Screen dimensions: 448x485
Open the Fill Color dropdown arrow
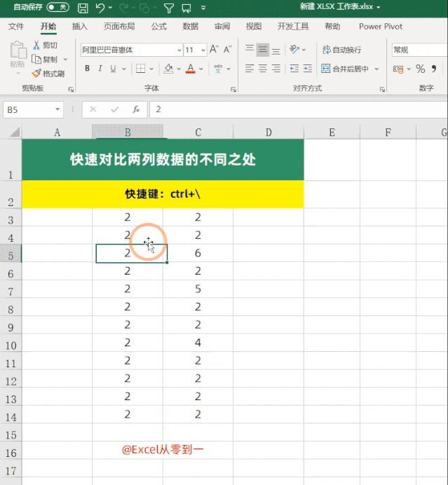179,69
